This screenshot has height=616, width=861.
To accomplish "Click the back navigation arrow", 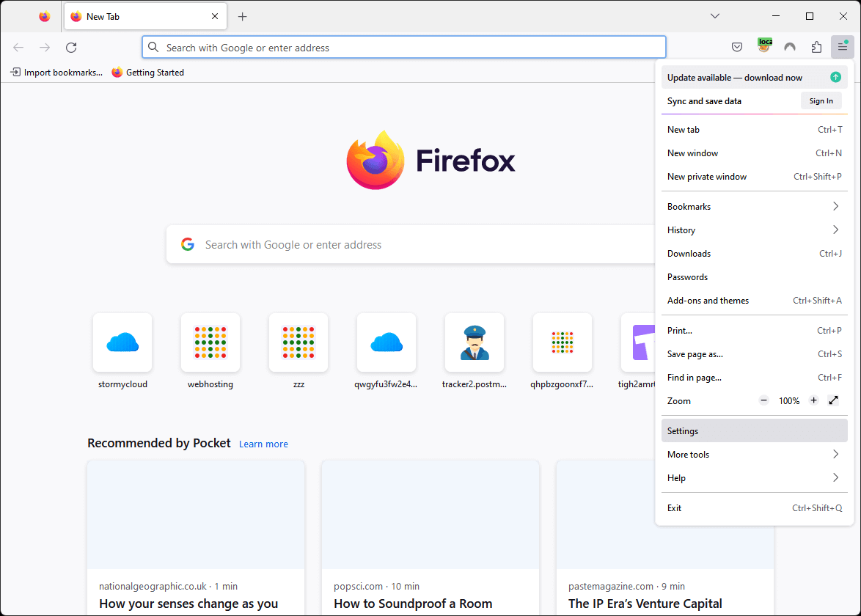I will (x=18, y=47).
